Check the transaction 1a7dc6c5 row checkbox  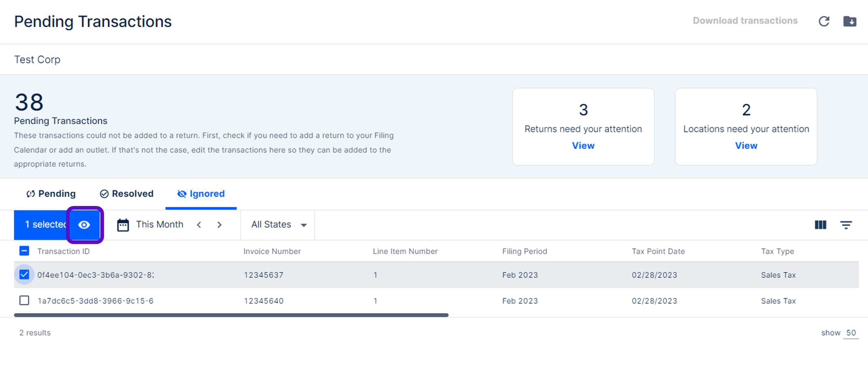pyautogui.click(x=24, y=301)
